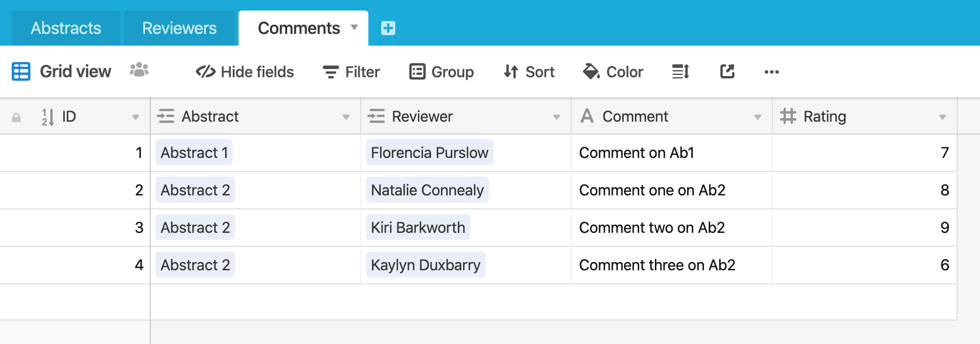Viewport: 980px width, 344px height.
Task: Open Hide fields visibility options
Action: (x=245, y=72)
